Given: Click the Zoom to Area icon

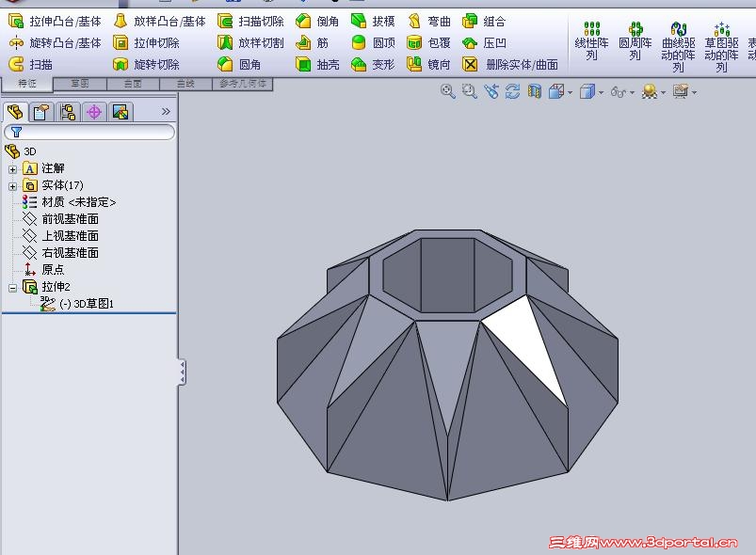Looking at the screenshot, I should [x=469, y=91].
